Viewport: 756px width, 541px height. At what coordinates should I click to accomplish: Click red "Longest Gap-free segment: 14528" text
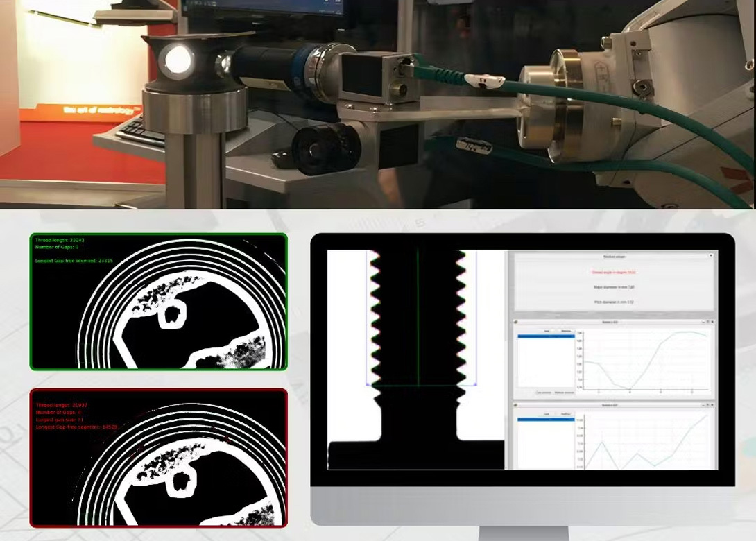[77, 427]
